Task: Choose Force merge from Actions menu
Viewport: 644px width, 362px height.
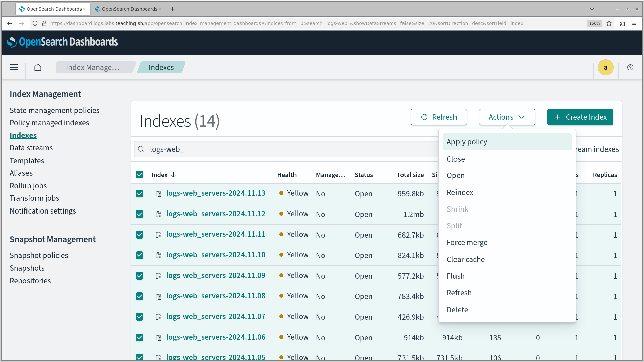Action: tap(467, 242)
